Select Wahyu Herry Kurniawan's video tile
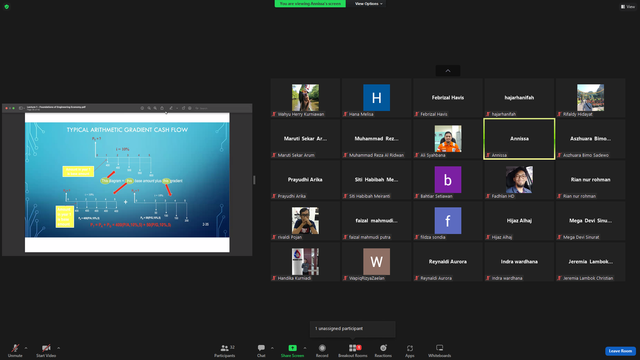This screenshot has height=360, width=640. click(x=305, y=98)
